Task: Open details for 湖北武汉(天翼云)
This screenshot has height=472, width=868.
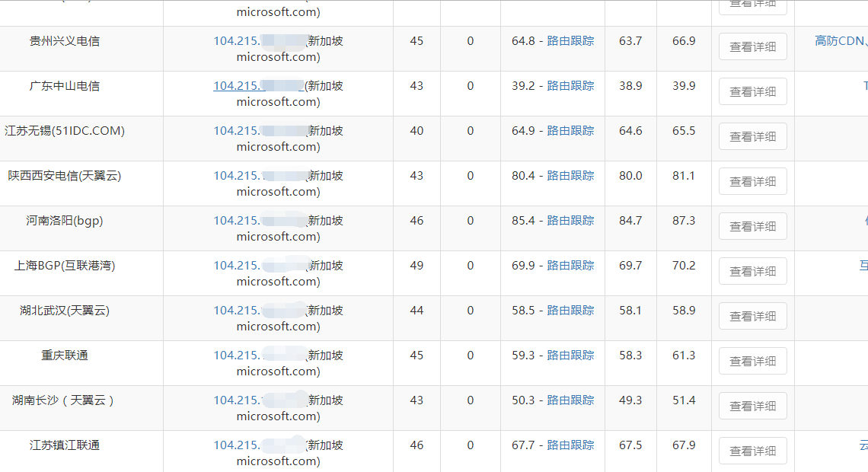Action: 753,316
